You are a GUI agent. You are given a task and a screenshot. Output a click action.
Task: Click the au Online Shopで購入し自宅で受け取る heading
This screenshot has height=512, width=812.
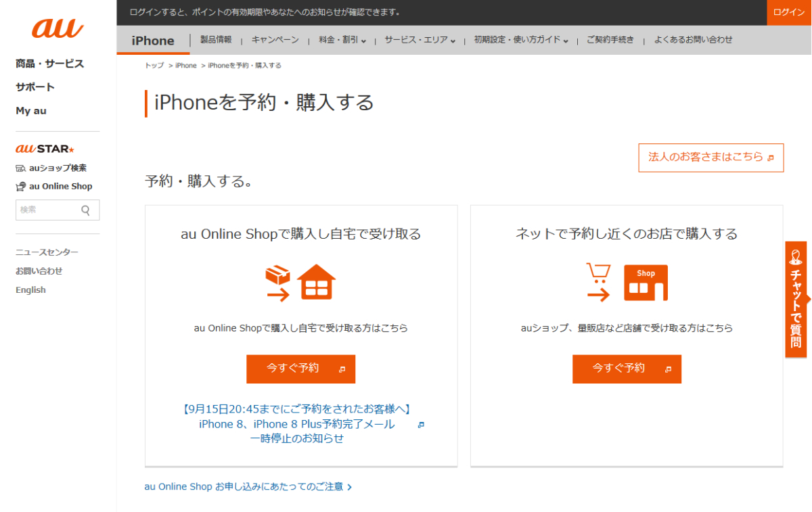pos(301,234)
